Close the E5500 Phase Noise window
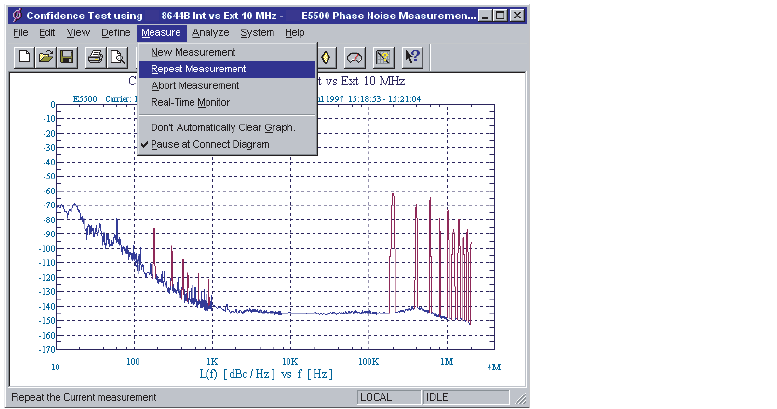 click(x=517, y=15)
